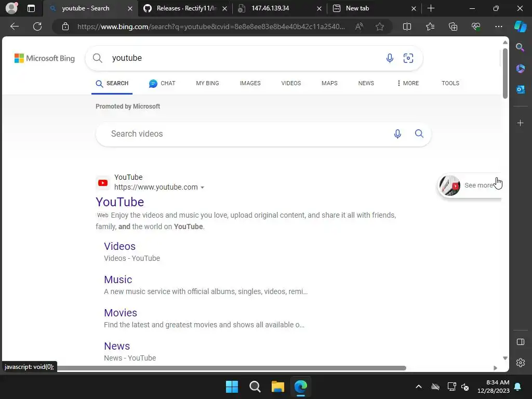Screen dimensions: 532x399
Task: Click the horizontal scrollbar thumb
Action: (232, 368)
